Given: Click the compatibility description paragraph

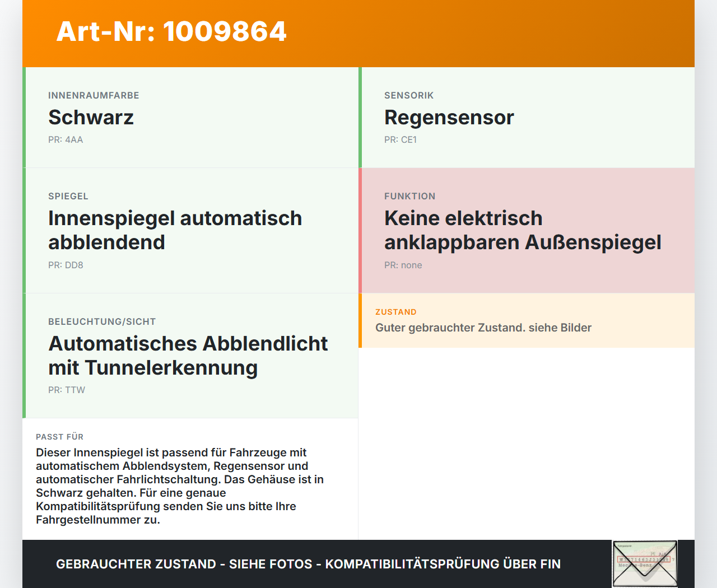Looking at the screenshot, I should click(180, 486).
